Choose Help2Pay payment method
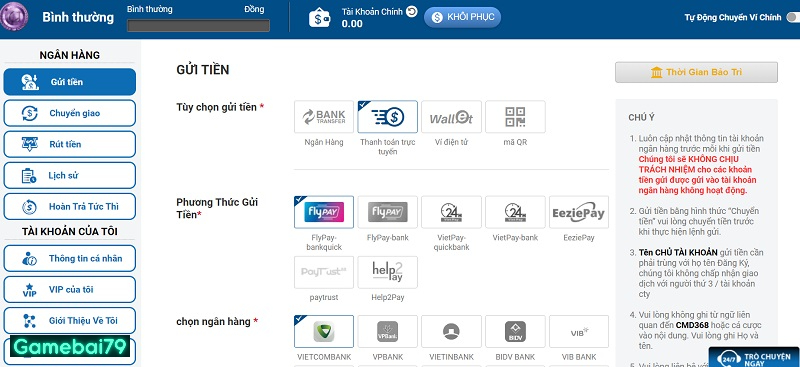 387,272
